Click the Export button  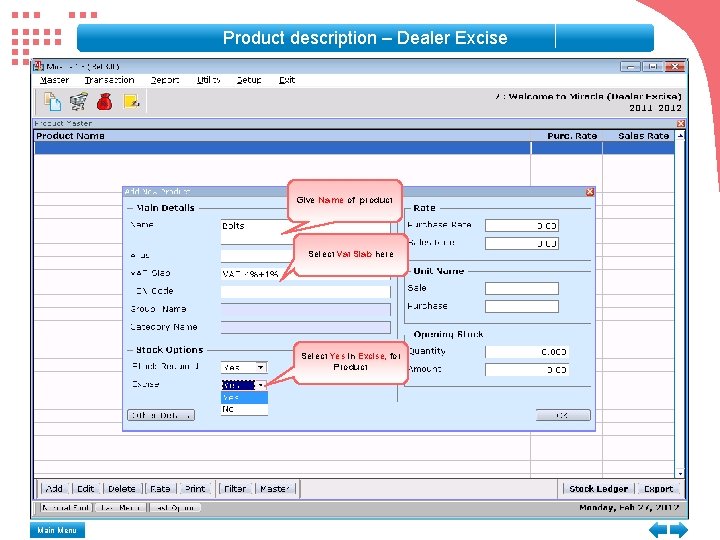[658, 489]
